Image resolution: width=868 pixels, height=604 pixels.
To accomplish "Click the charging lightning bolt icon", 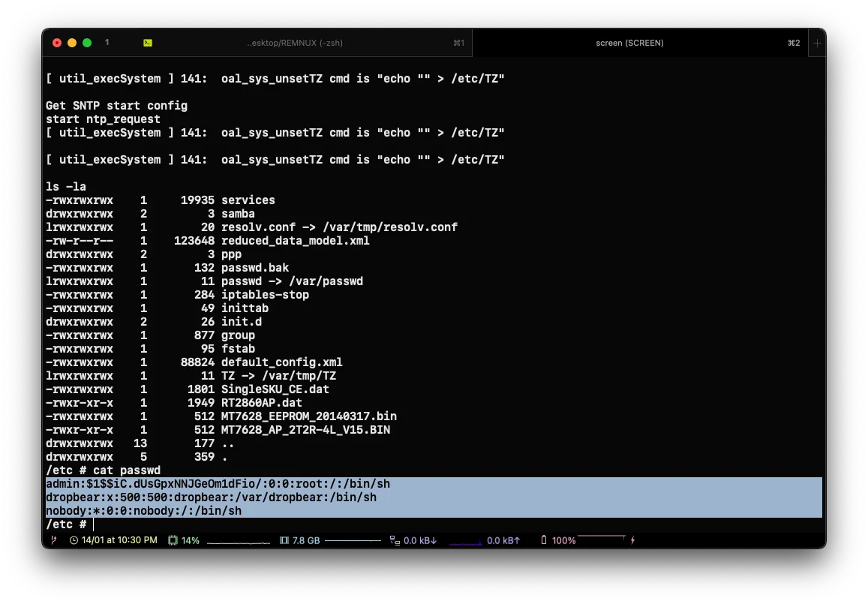I will pyautogui.click(x=633, y=540).
